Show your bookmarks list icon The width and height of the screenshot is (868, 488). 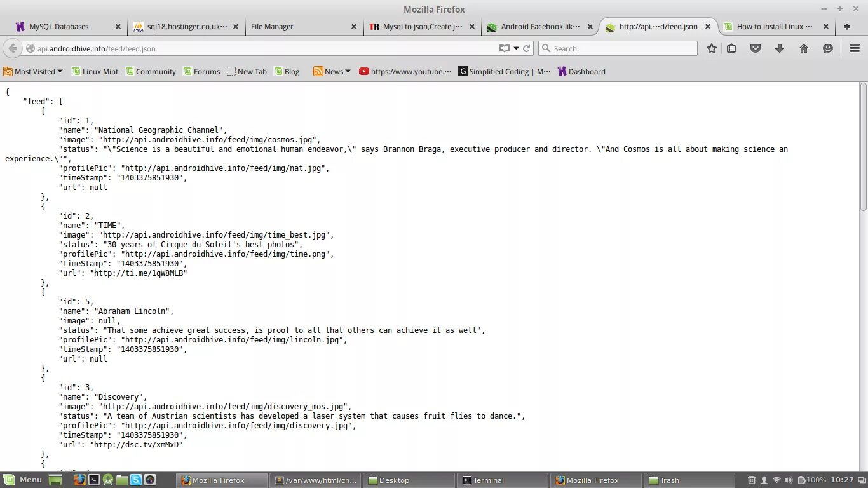(731, 48)
